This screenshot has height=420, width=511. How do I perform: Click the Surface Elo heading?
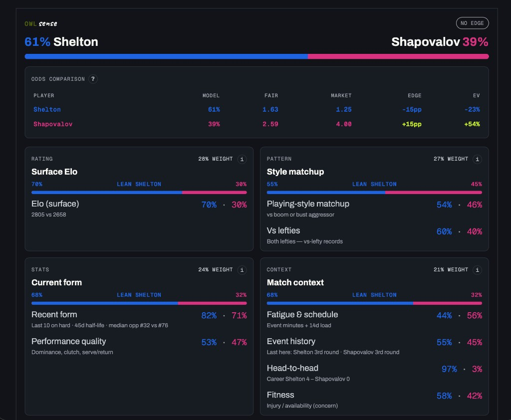(54, 172)
